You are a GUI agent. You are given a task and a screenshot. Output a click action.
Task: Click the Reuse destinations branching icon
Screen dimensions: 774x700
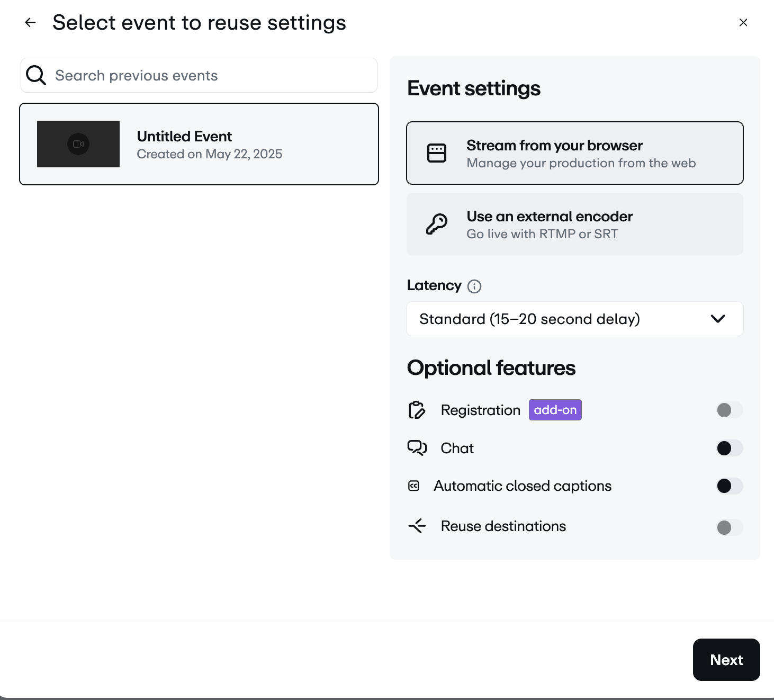click(417, 526)
